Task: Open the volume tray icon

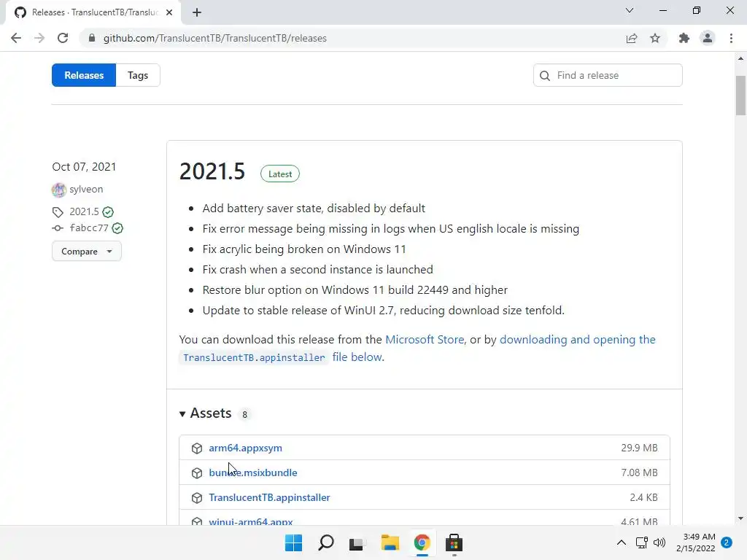Action: [659, 542]
